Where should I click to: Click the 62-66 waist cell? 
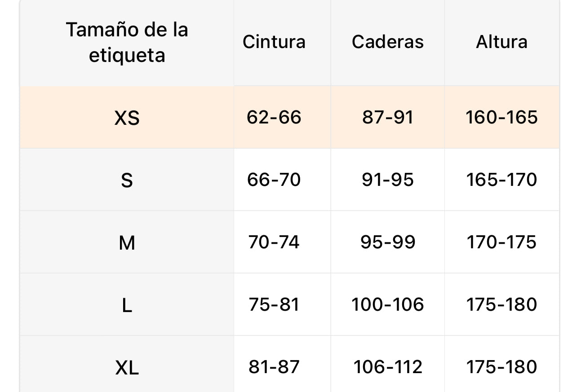(x=274, y=117)
